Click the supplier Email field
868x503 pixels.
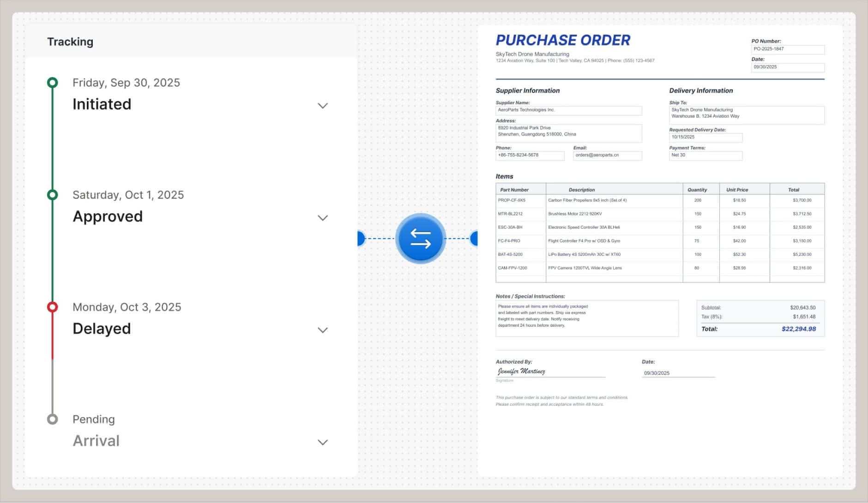point(607,156)
